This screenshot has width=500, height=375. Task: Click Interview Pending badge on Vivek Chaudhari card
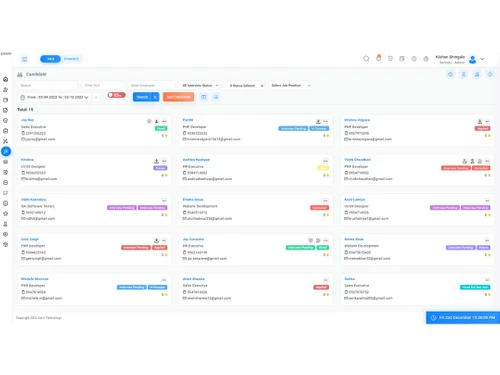[456, 168]
